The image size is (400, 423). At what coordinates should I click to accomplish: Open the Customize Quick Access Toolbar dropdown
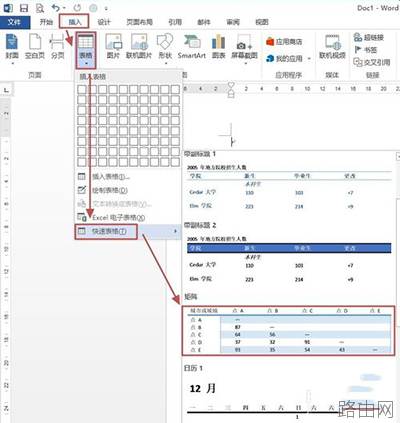[106, 8]
